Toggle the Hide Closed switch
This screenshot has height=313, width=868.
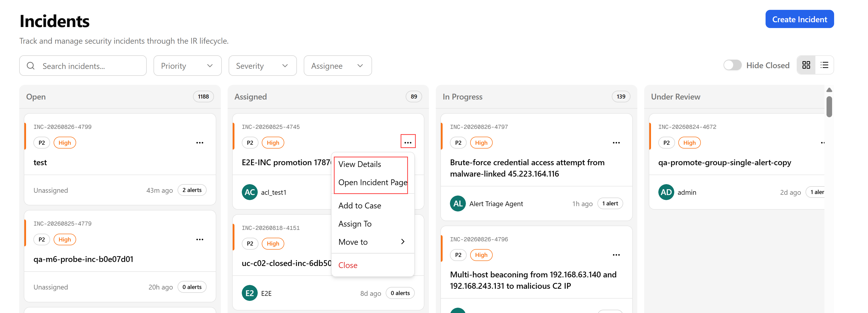click(732, 65)
